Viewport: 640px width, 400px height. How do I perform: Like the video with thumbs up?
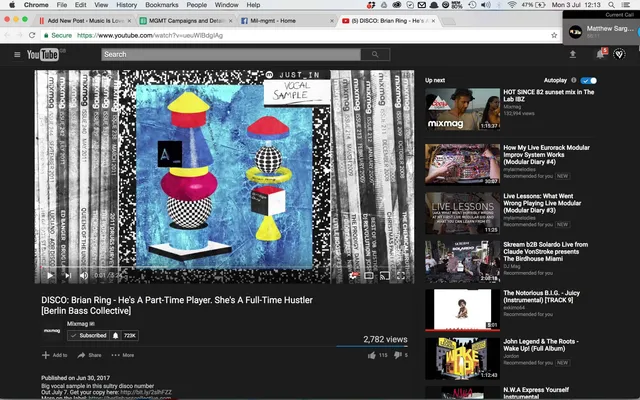click(x=371, y=356)
